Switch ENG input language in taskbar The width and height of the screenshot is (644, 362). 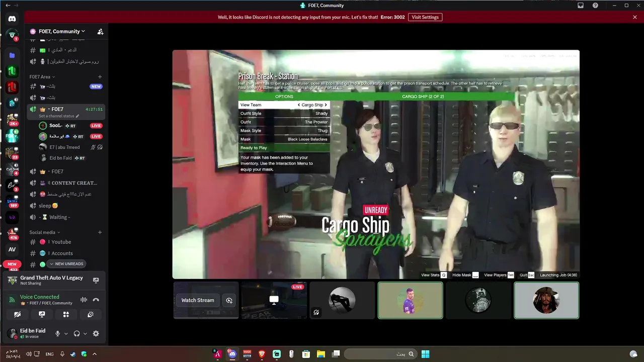tap(49, 354)
